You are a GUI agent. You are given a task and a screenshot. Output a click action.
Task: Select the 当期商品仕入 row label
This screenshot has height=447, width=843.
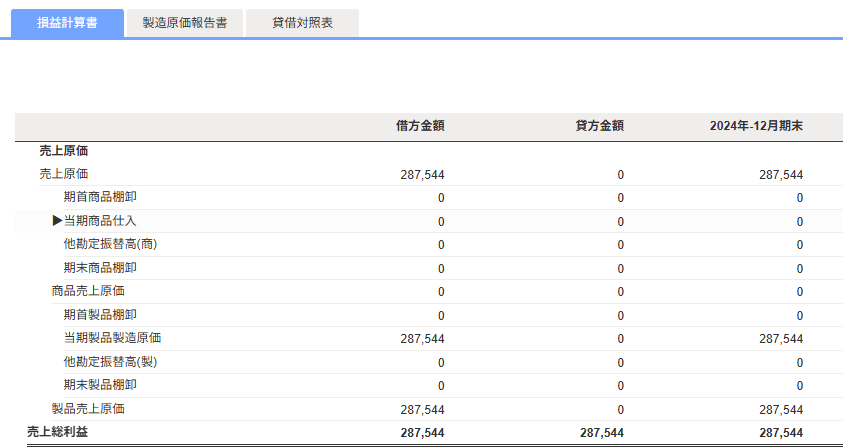point(100,221)
